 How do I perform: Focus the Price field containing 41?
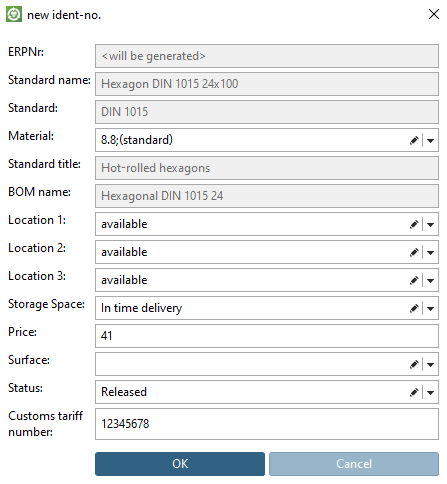click(x=267, y=336)
